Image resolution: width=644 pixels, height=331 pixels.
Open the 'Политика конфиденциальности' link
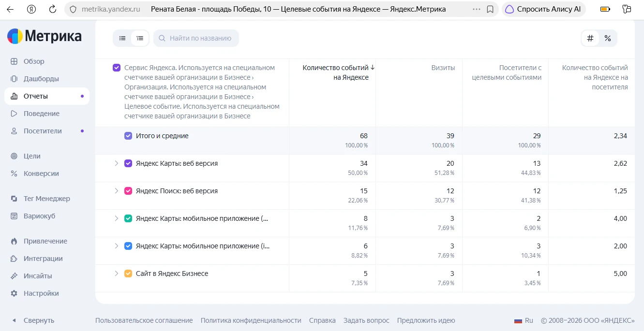251,320
